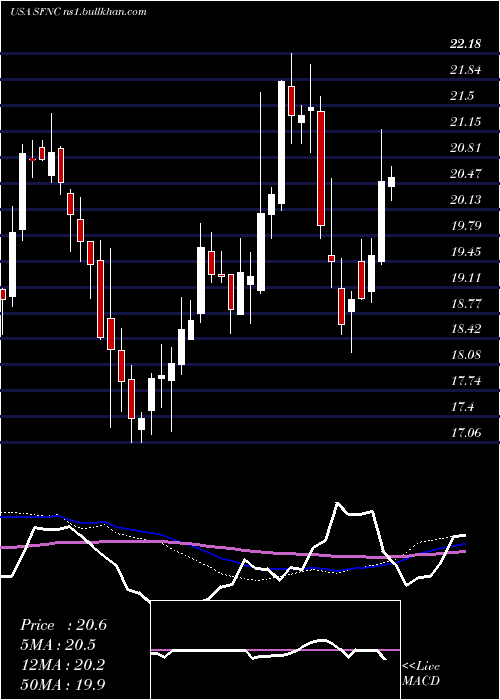The height and width of the screenshot is (700, 500).
Task: Click the tallest white candle near 21.84
Action: pyautogui.click(x=281, y=142)
